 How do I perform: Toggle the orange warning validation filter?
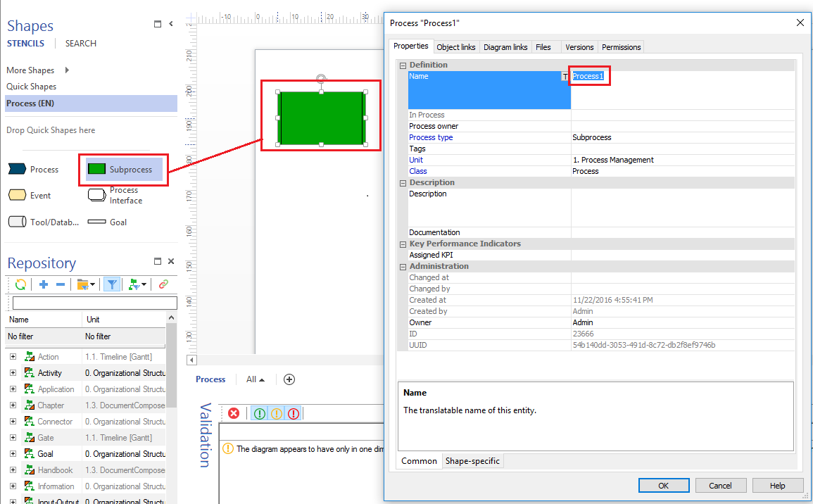[x=277, y=413]
